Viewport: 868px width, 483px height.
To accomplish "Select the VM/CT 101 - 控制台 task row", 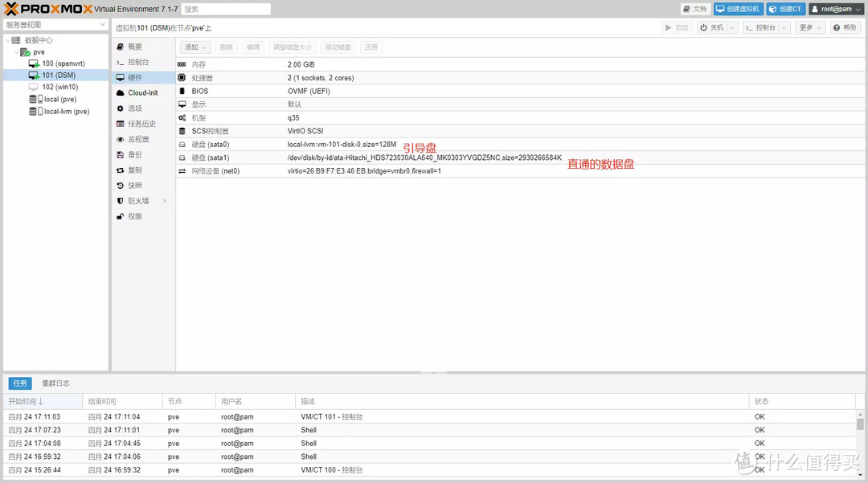I will (429, 416).
